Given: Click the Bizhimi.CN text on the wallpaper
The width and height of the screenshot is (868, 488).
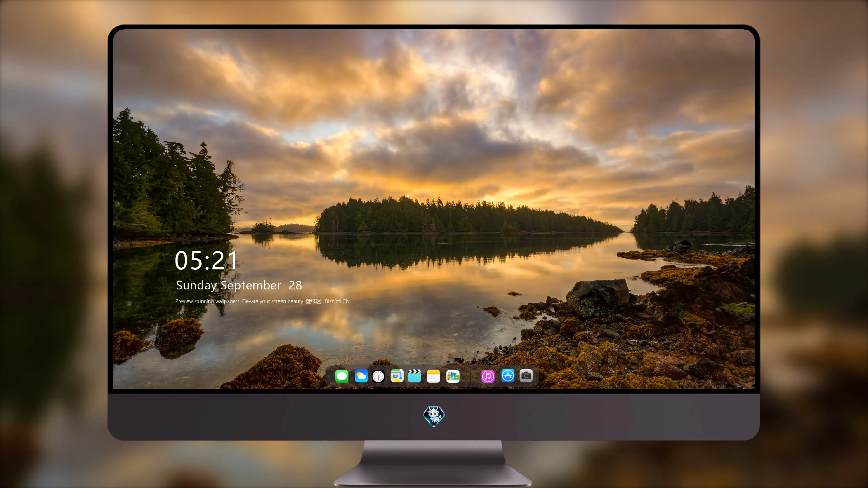Looking at the screenshot, I should click(x=337, y=301).
